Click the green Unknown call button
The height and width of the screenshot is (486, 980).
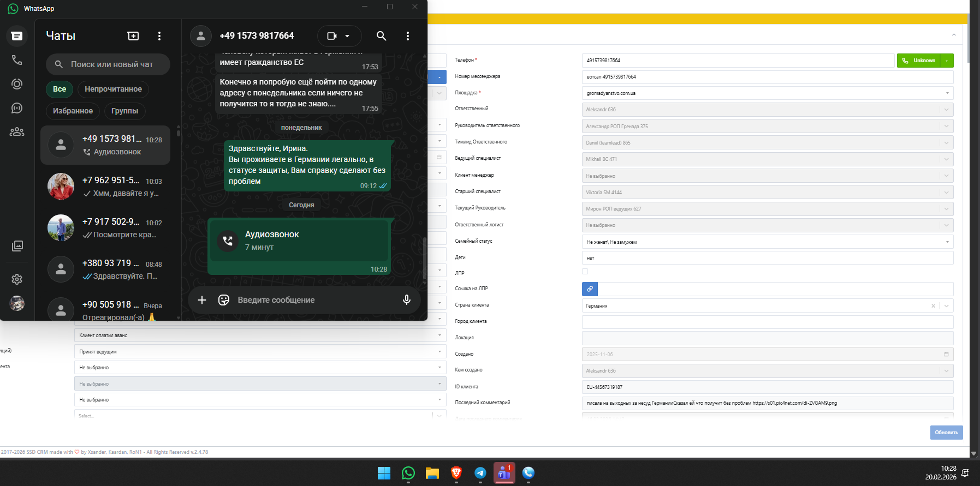(x=919, y=61)
